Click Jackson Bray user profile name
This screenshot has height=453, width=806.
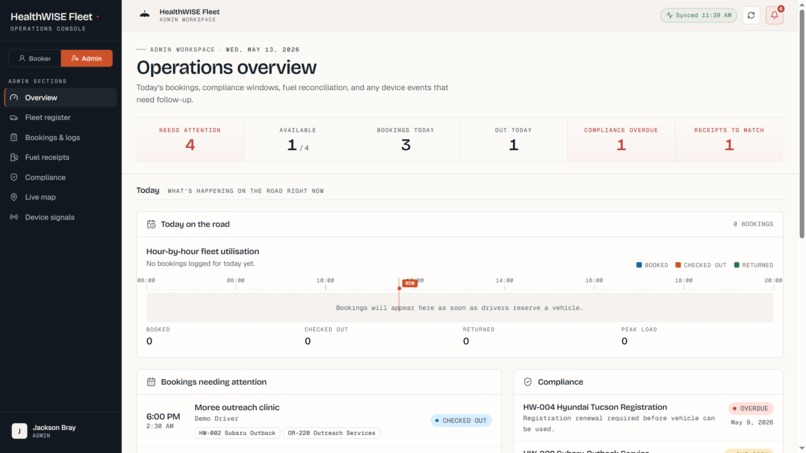tap(54, 428)
